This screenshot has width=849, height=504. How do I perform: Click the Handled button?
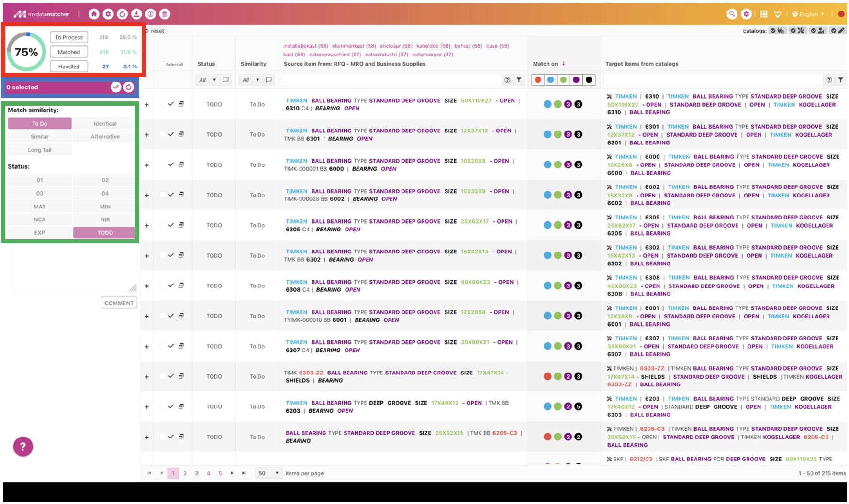tap(69, 66)
